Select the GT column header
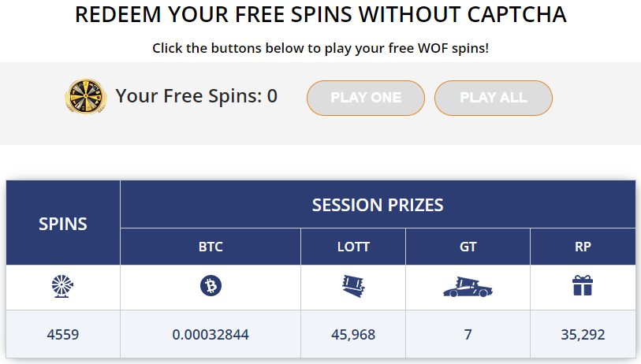Viewport: 641px width, 364px height. pyautogui.click(x=468, y=247)
